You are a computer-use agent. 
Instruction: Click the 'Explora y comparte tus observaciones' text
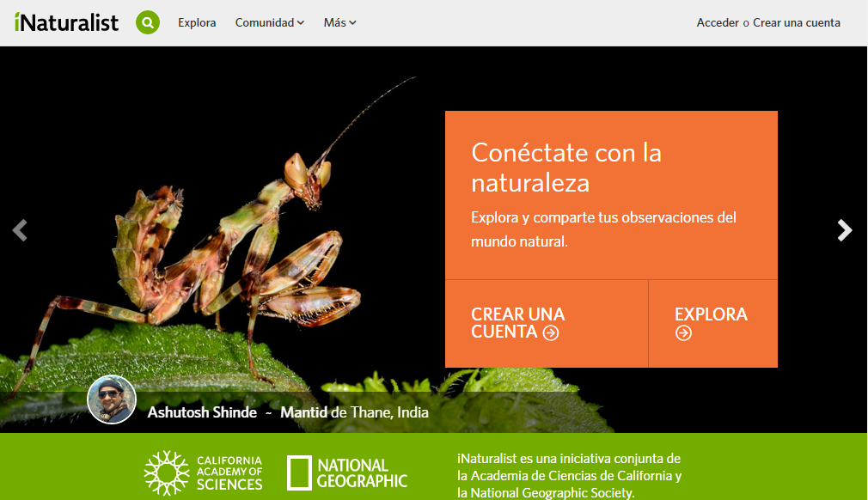[x=603, y=229]
